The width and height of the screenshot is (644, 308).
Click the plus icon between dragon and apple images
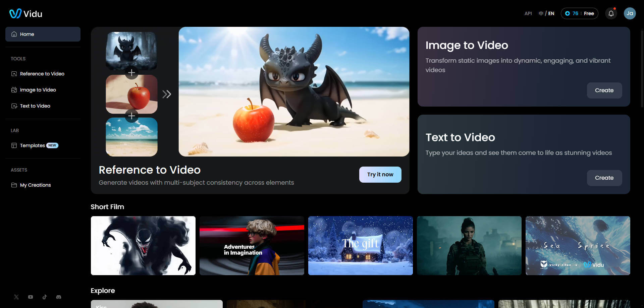coord(131,73)
